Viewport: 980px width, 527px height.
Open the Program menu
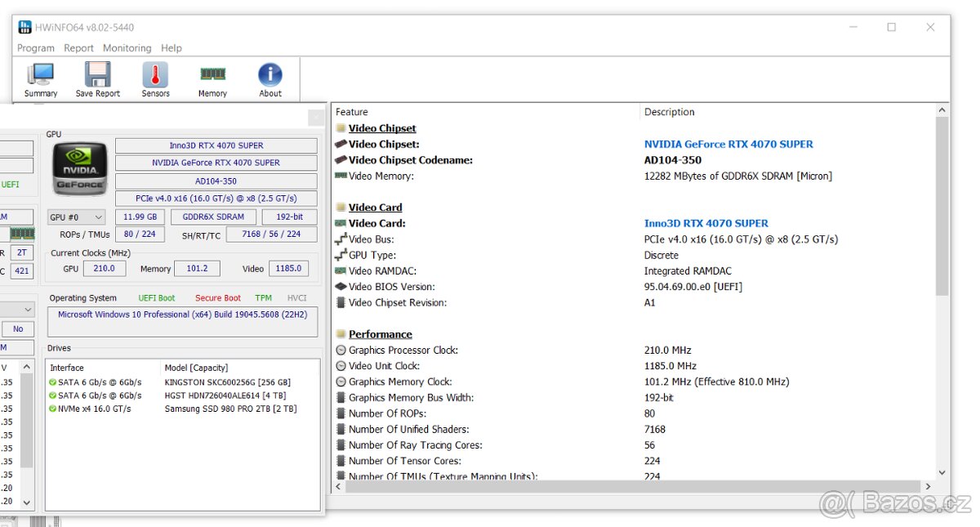36,48
